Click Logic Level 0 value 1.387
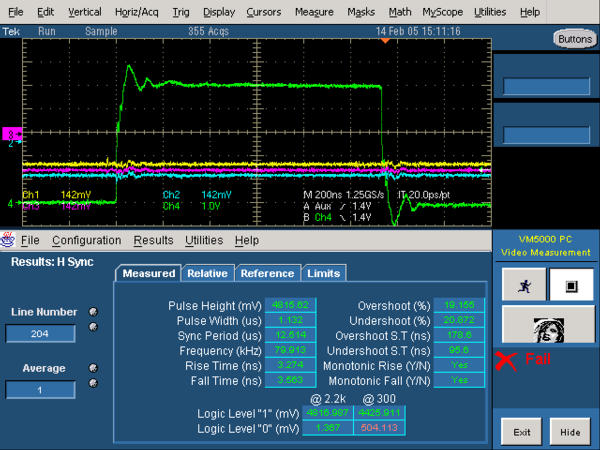The image size is (600, 450). tap(328, 428)
